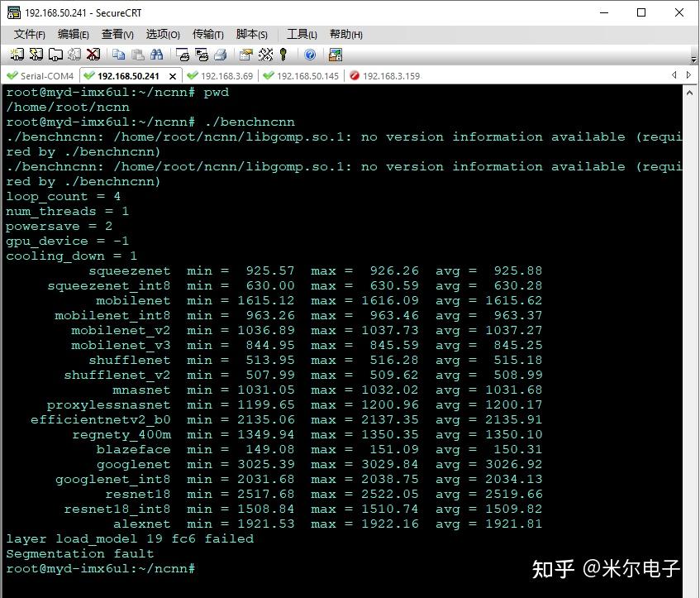Screen dimensions: 700x598
Task: Click the Print toolbar icon
Action: (220, 55)
